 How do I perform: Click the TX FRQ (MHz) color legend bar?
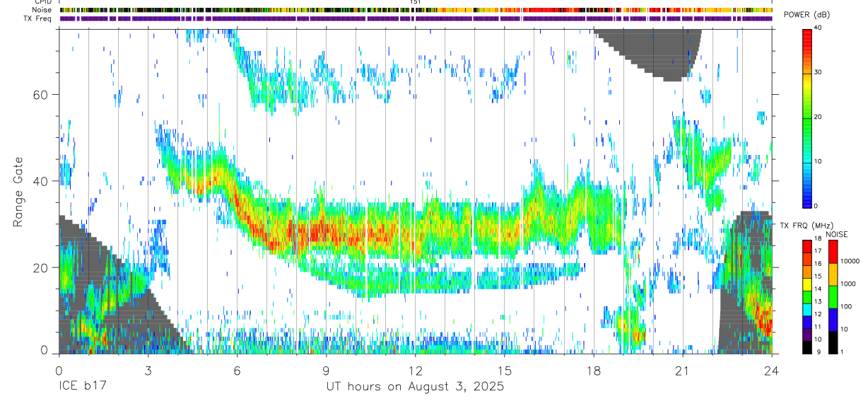[x=807, y=296]
